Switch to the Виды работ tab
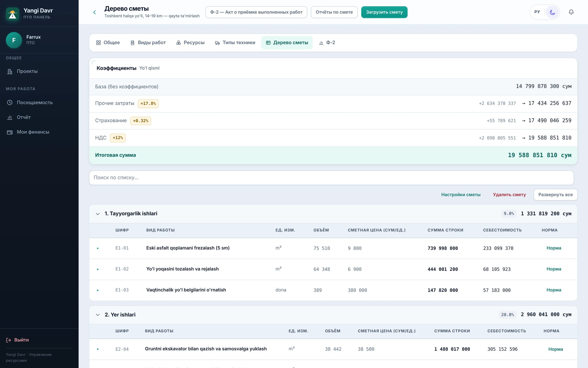The width and height of the screenshot is (588, 368). [148, 43]
